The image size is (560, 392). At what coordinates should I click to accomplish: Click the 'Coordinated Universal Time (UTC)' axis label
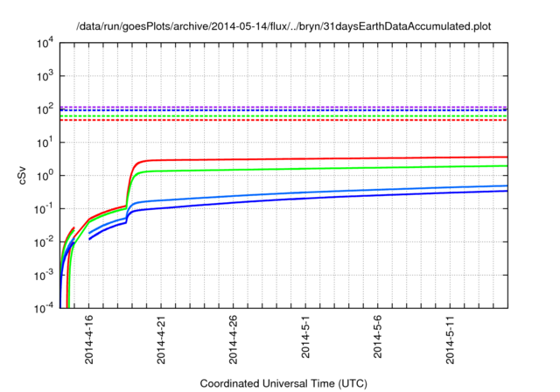(283, 383)
